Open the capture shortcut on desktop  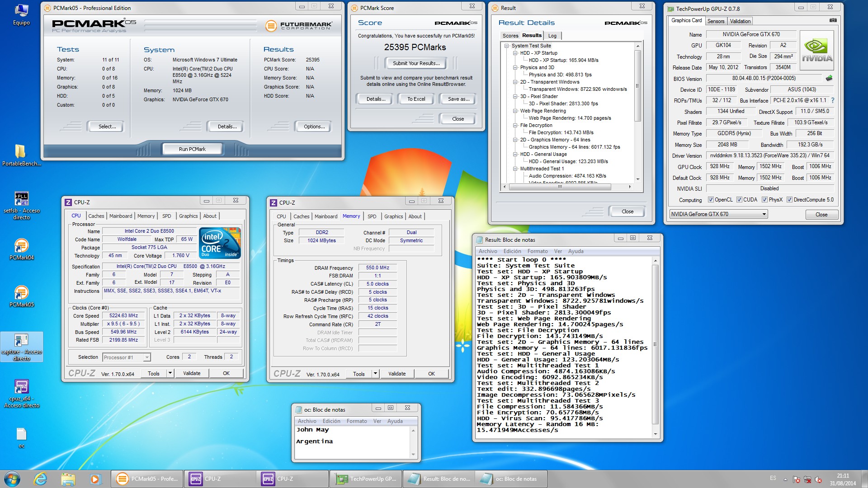(21, 347)
